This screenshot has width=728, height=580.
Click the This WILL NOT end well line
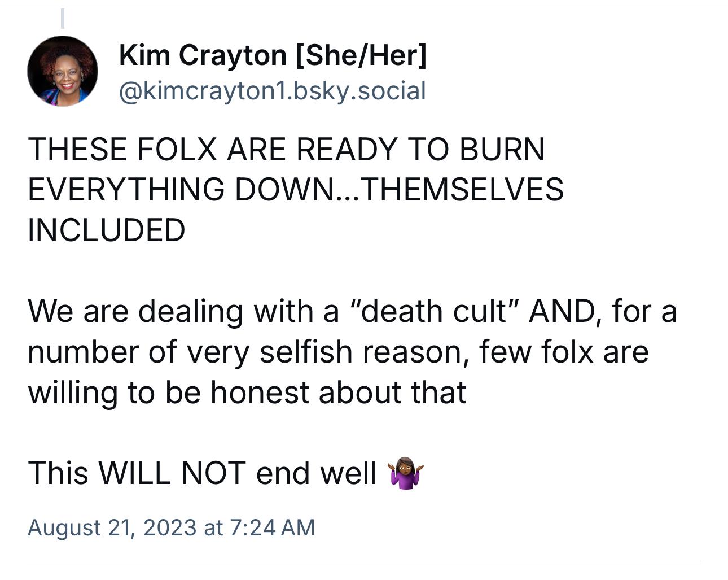(x=226, y=473)
